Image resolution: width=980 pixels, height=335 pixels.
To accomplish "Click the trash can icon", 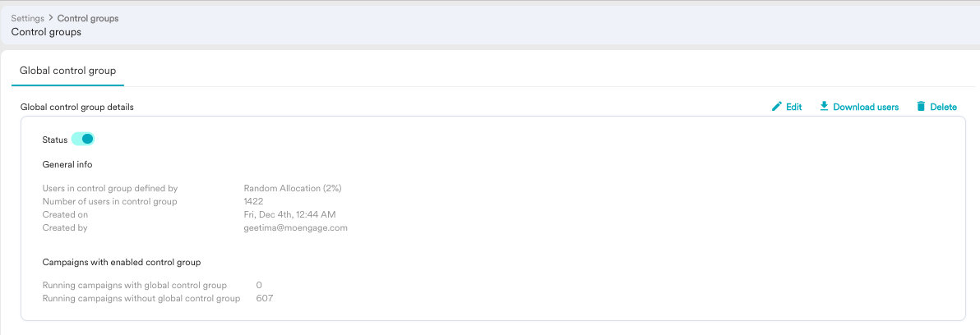I will (921, 106).
